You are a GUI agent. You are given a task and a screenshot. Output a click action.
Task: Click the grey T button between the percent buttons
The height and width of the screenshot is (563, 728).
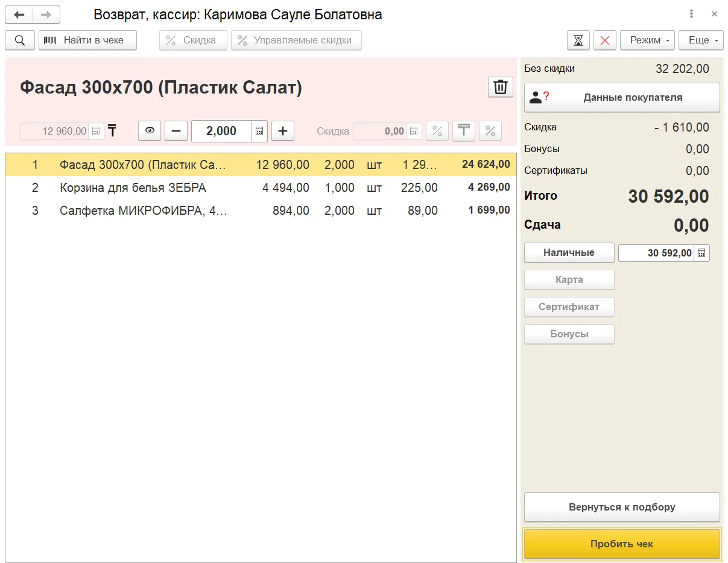click(464, 131)
